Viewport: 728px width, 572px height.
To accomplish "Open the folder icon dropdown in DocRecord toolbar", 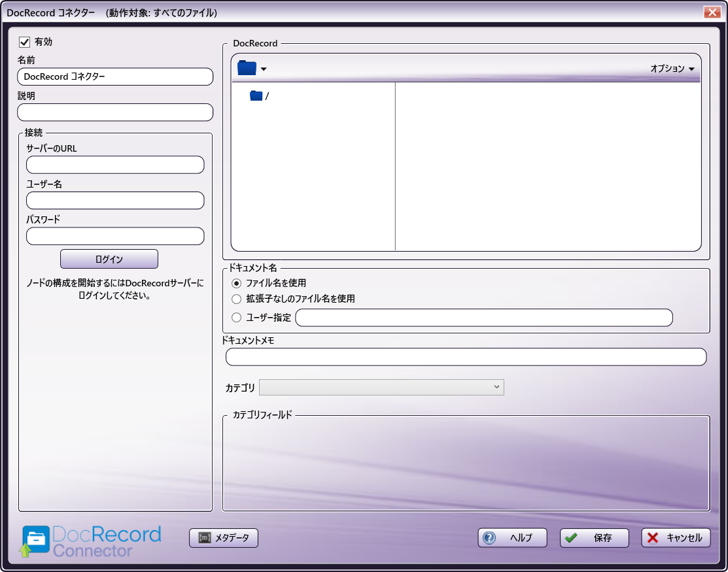I will (252, 68).
